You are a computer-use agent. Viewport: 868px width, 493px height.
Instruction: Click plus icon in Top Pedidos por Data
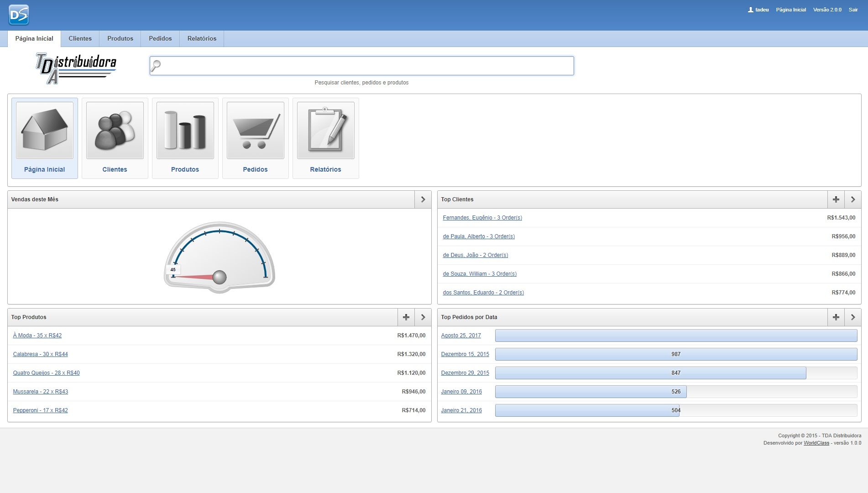(836, 317)
